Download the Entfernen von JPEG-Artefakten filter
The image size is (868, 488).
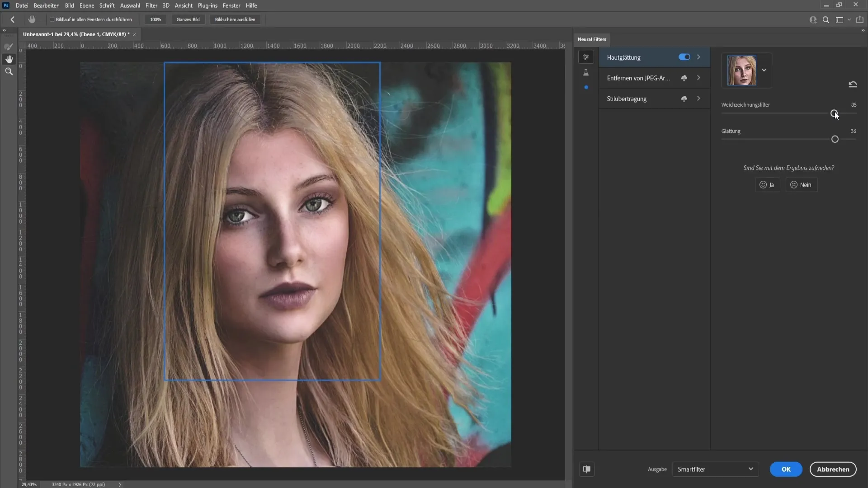(684, 78)
